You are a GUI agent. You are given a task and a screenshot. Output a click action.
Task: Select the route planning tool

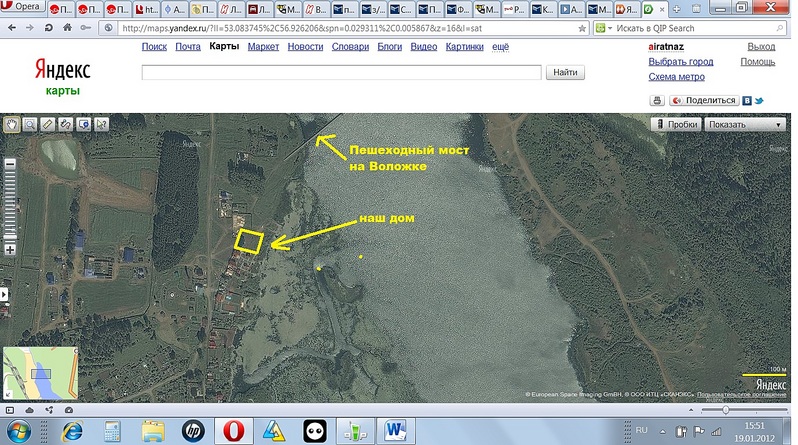pyautogui.click(x=66, y=124)
